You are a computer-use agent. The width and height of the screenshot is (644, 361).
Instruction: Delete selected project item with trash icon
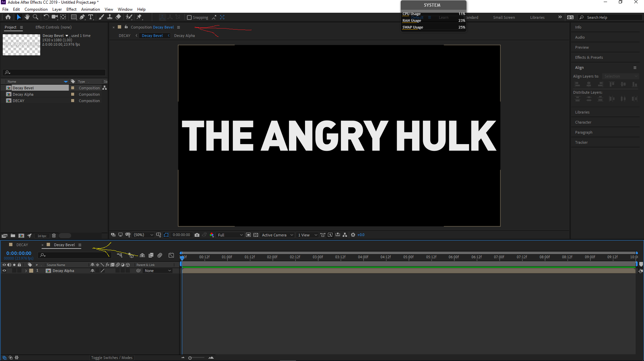click(x=54, y=236)
